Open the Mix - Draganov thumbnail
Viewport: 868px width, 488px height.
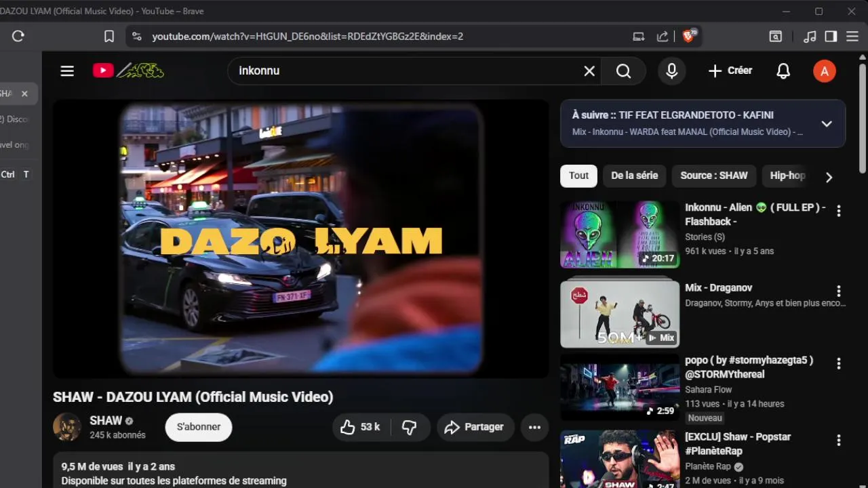[620, 314]
